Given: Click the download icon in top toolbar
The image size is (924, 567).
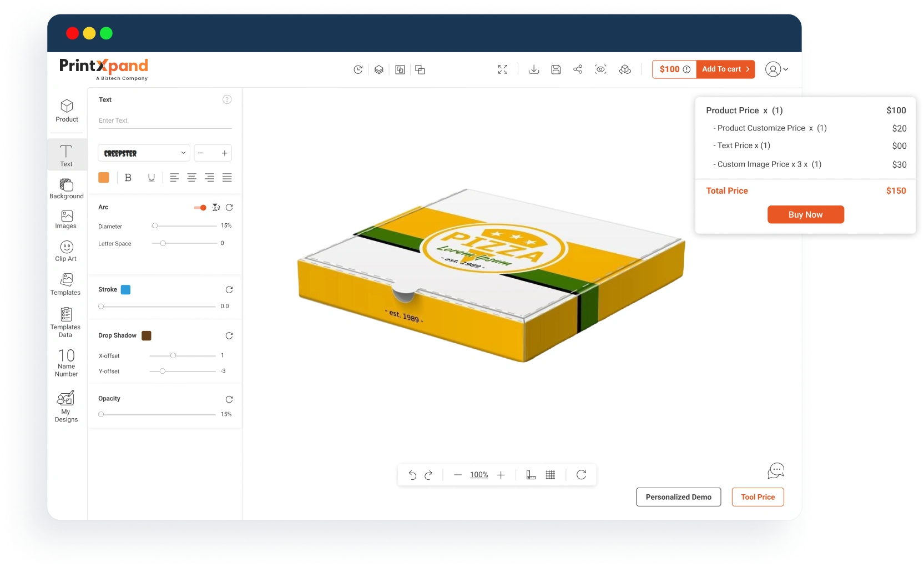Looking at the screenshot, I should pos(534,69).
